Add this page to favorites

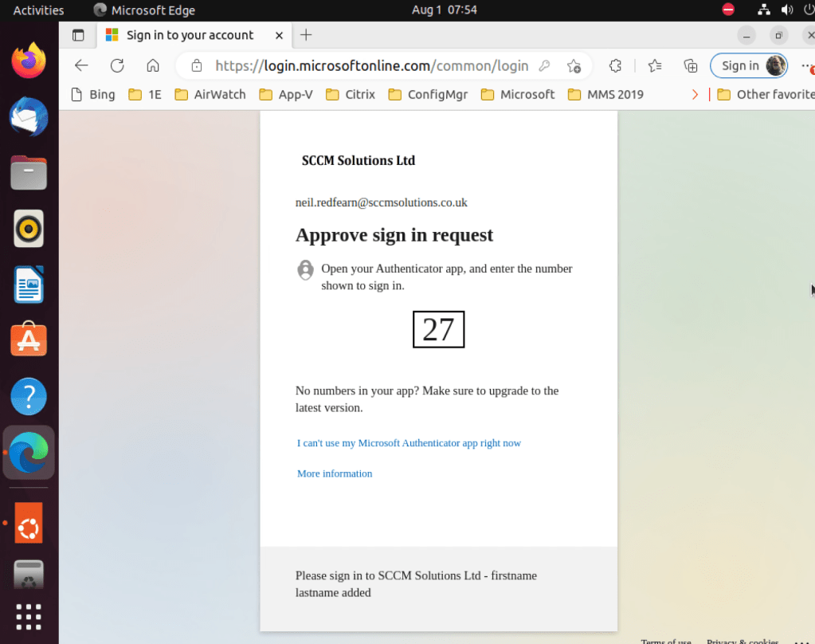click(x=574, y=66)
